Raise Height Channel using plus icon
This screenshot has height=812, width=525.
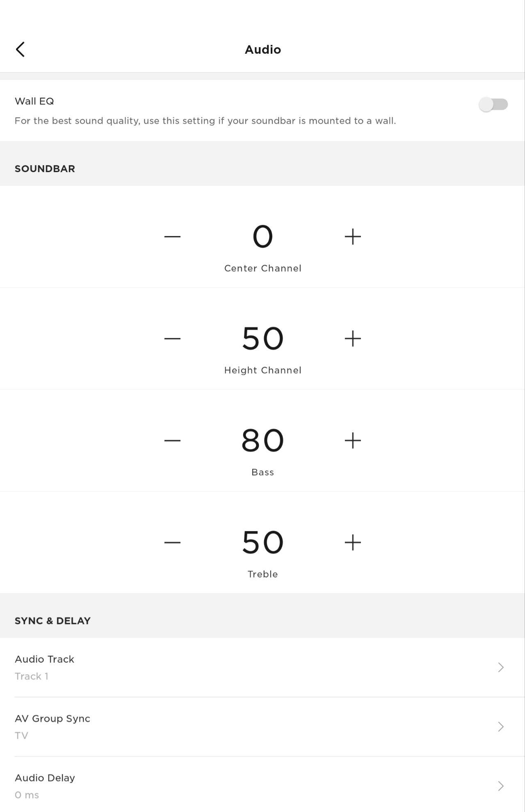353,339
